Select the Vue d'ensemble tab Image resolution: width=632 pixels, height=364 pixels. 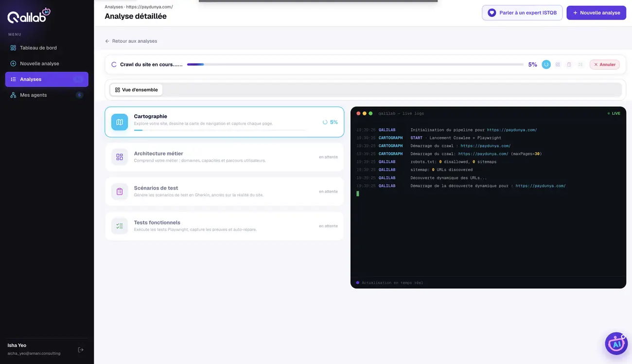(137, 90)
